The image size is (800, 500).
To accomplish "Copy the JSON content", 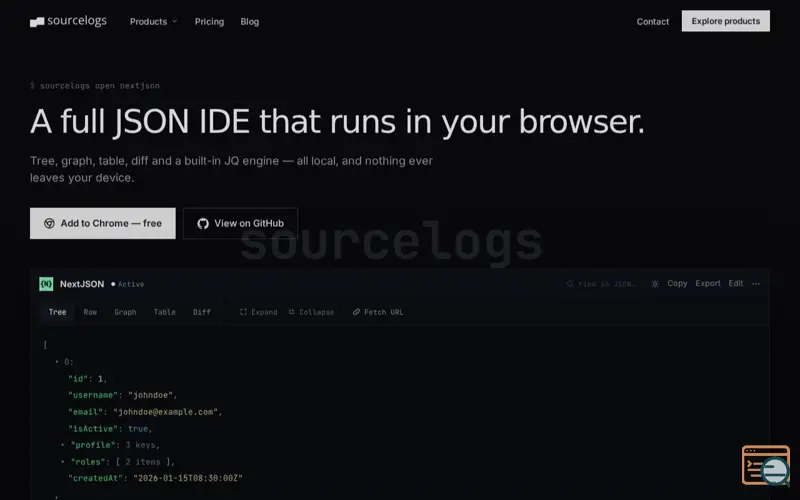I will [677, 283].
